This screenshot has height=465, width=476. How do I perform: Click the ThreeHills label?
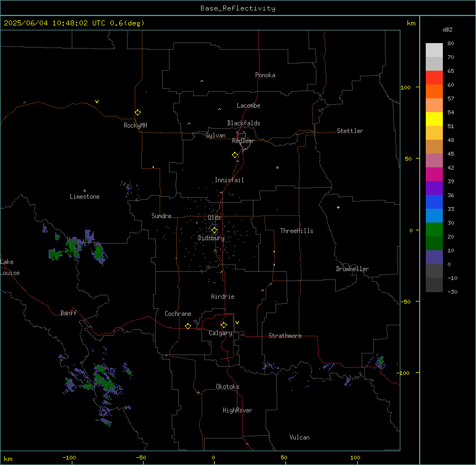pyautogui.click(x=297, y=231)
